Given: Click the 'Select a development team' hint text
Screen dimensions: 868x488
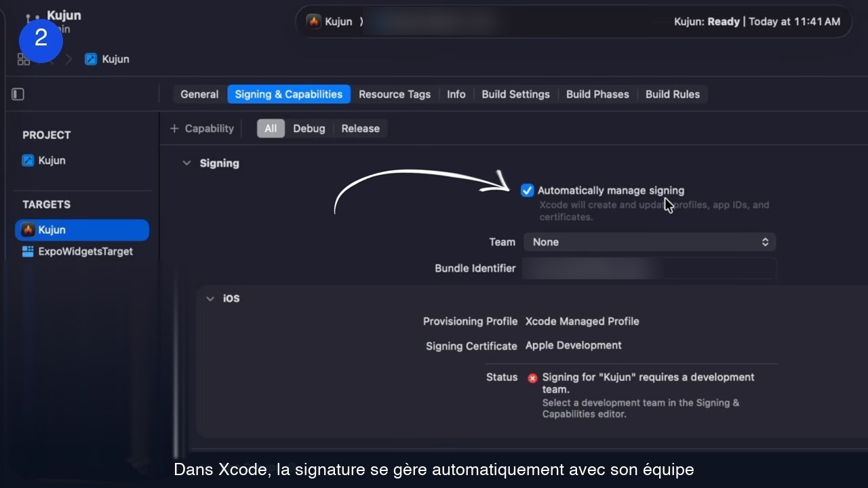Looking at the screenshot, I should [641, 408].
